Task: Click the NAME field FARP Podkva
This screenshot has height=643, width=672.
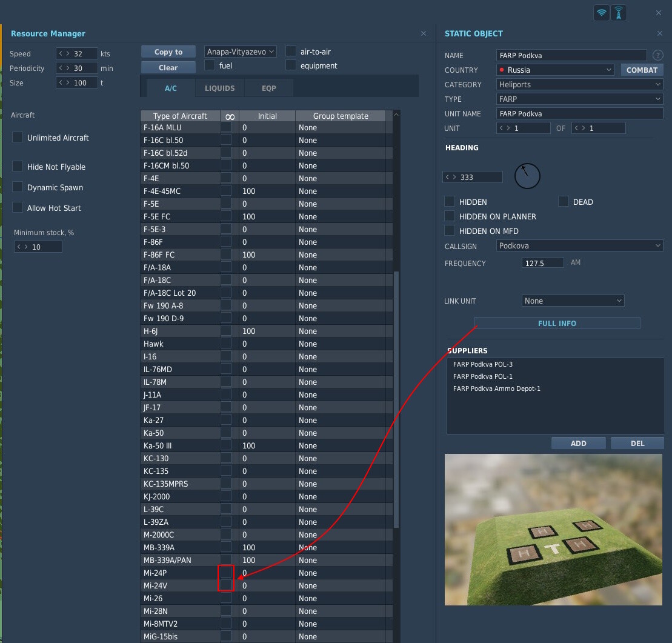Action: [571, 55]
